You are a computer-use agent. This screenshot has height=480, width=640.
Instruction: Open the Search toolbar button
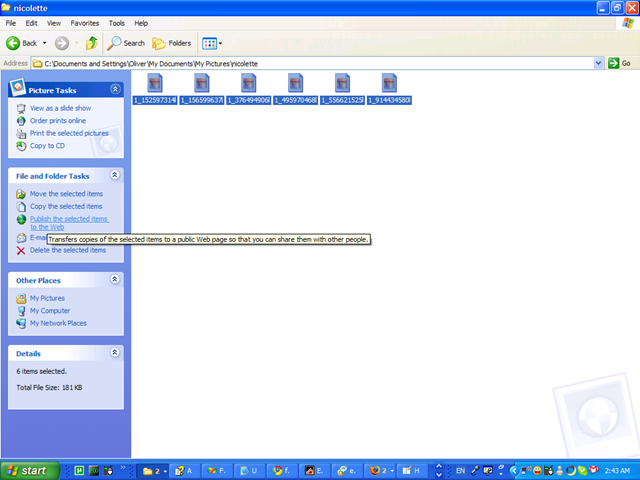click(x=126, y=43)
